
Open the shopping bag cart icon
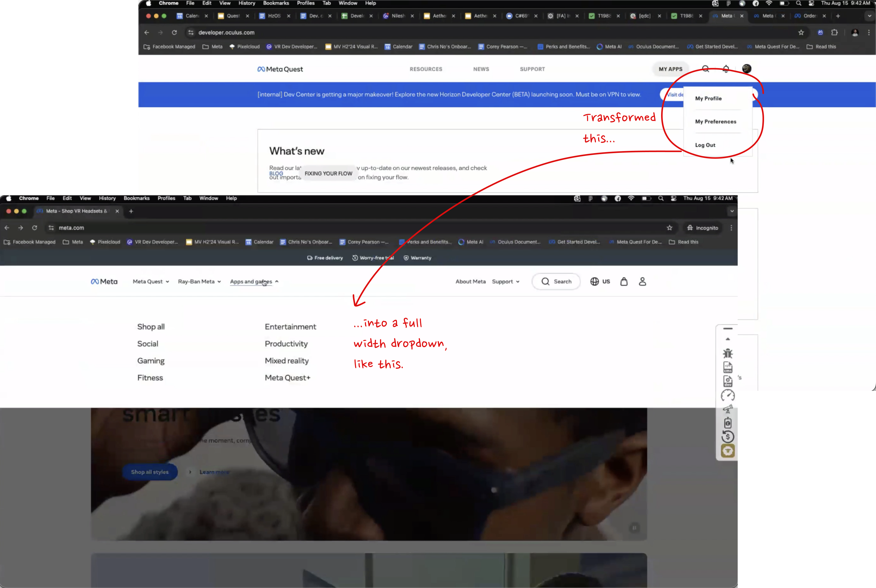(624, 282)
